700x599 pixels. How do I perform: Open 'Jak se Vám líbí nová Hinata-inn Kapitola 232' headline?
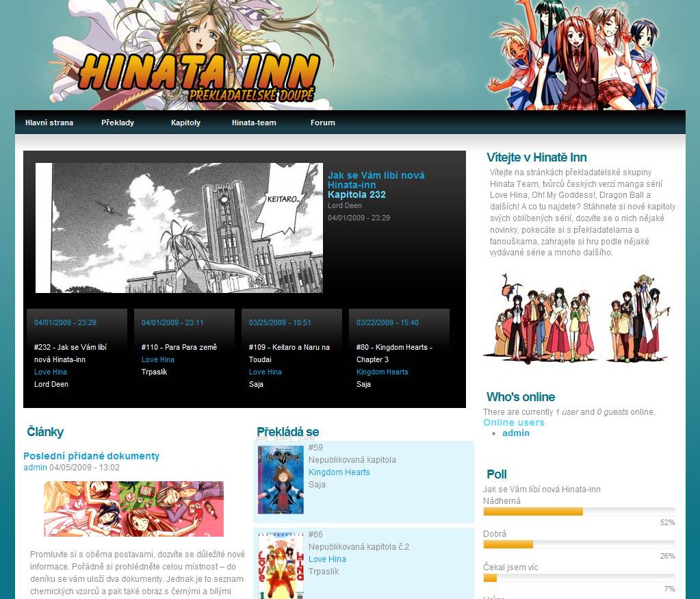(x=376, y=184)
